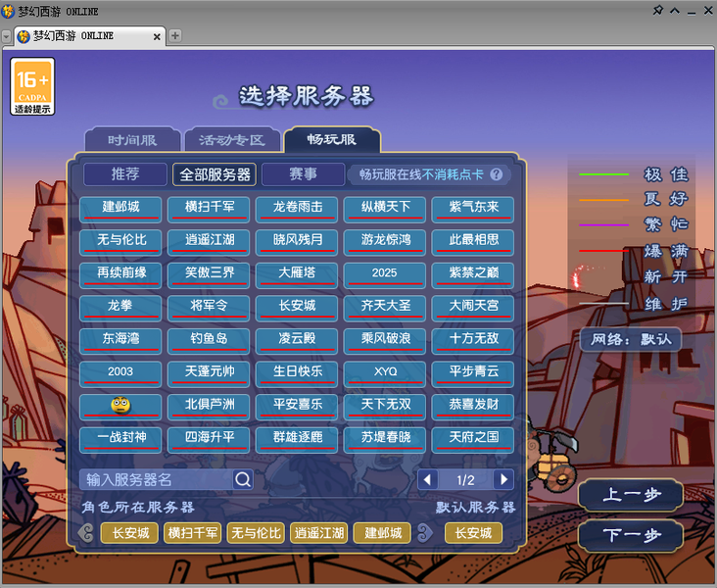
Task: Select the 笑傲三界 server
Action: tap(209, 275)
